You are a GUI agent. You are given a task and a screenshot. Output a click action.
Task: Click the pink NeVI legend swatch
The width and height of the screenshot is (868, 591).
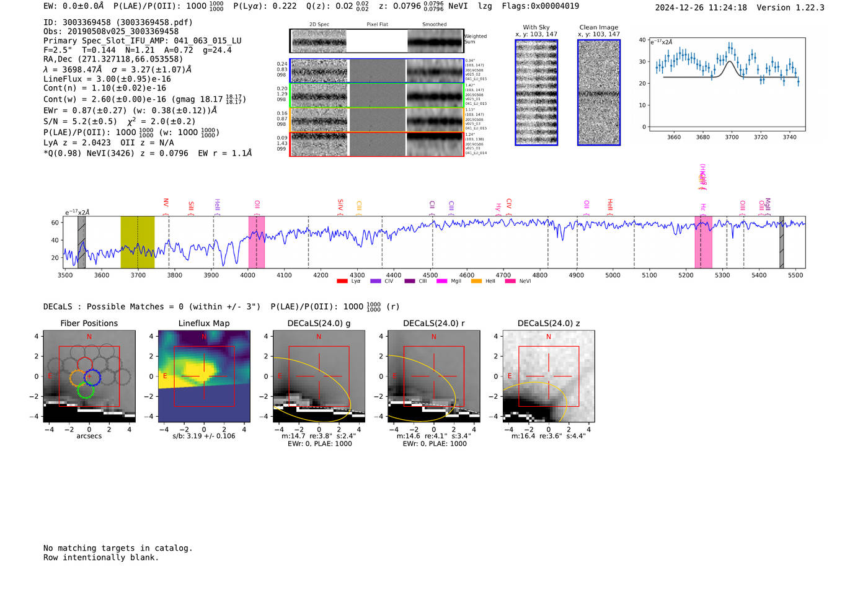click(x=510, y=282)
